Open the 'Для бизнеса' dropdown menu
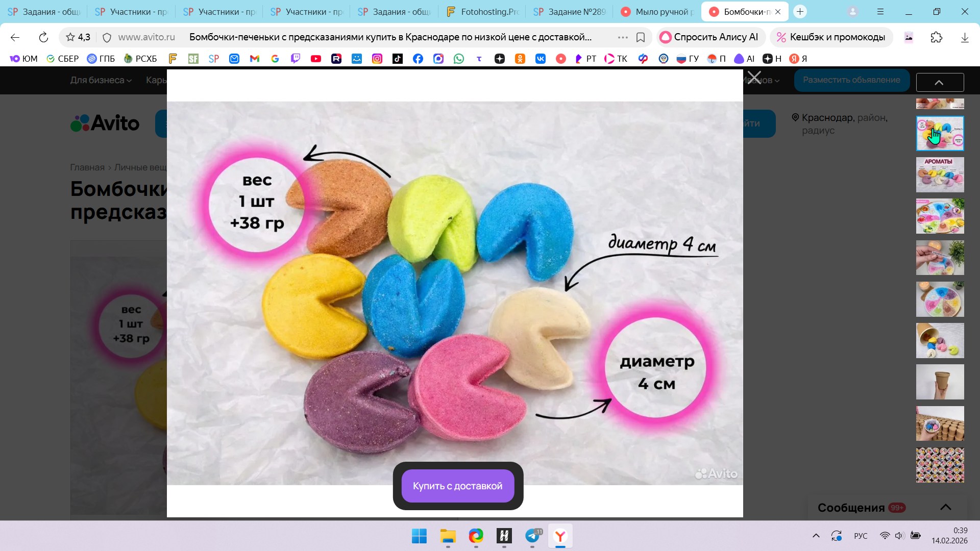The height and width of the screenshot is (551, 980). coord(101,80)
